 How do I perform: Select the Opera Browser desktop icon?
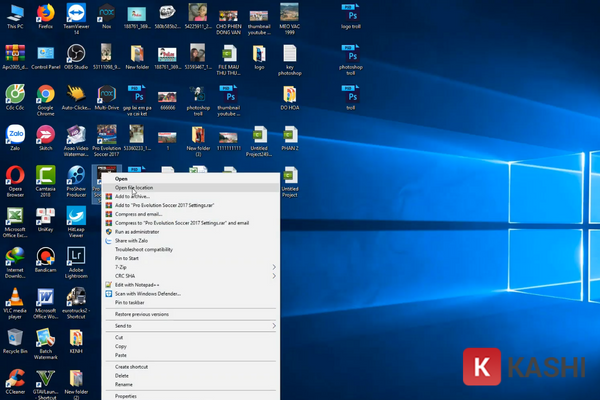coord(15,176)
